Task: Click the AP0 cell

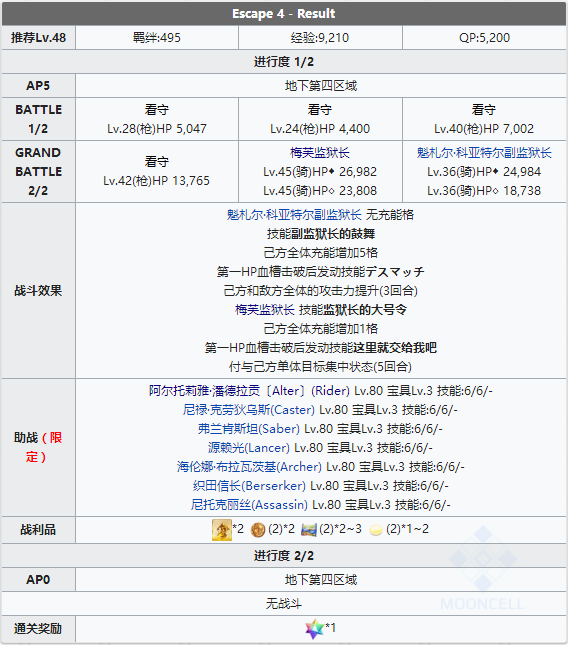Action: pos(38,580)
